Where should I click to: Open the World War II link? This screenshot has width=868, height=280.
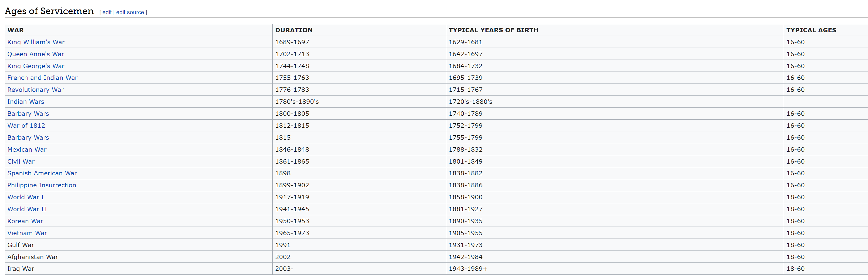pos(27,209)
